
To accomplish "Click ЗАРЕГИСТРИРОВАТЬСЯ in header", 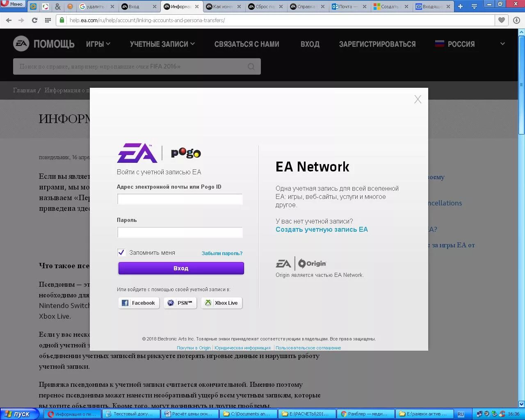I will coord(377,44).
